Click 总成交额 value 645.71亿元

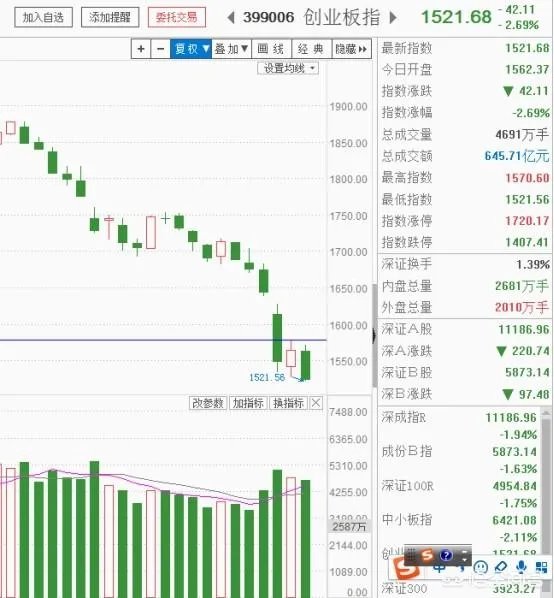[517, 156]
